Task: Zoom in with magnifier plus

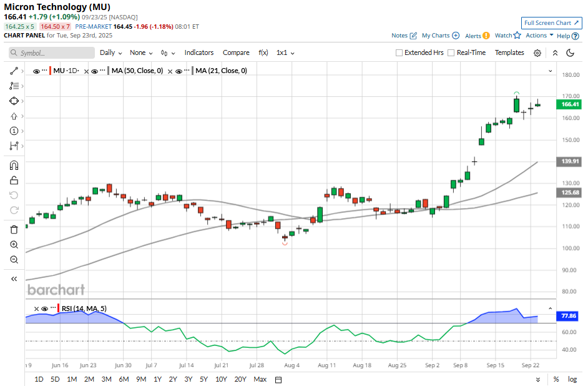Action: pos(14,245)
